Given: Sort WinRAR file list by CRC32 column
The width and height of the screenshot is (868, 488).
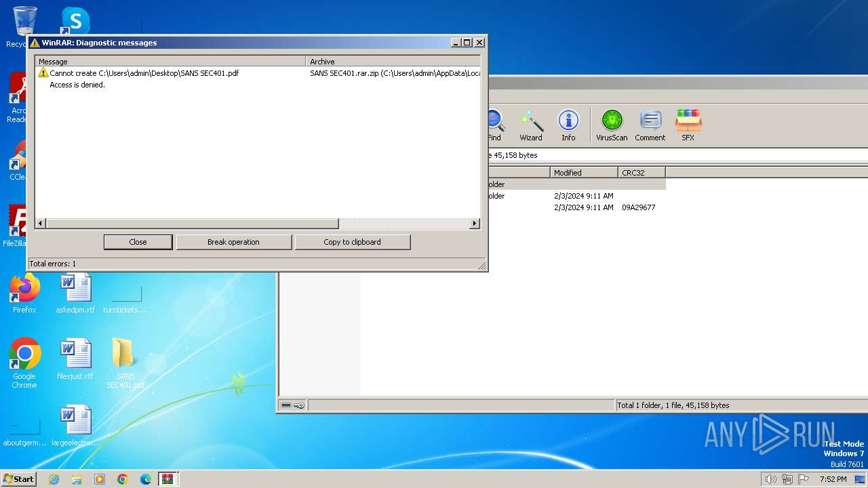Looking at the screenshot, I should (x=642, y=173).
